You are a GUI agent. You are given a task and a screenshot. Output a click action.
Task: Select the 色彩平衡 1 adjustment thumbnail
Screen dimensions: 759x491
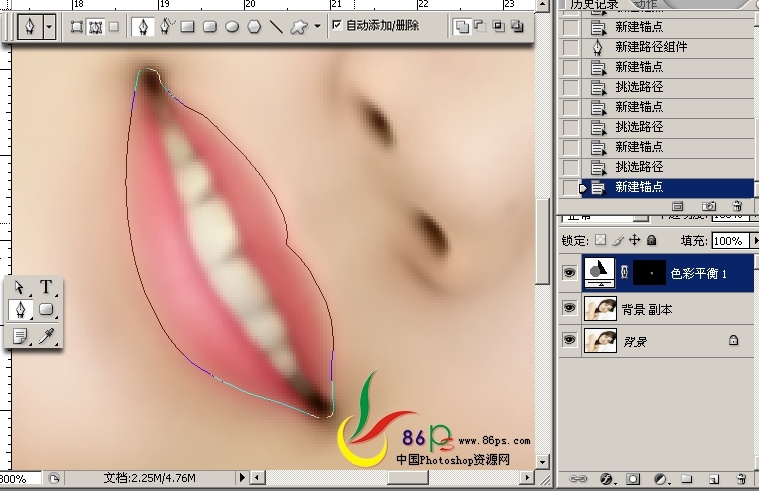600,273
